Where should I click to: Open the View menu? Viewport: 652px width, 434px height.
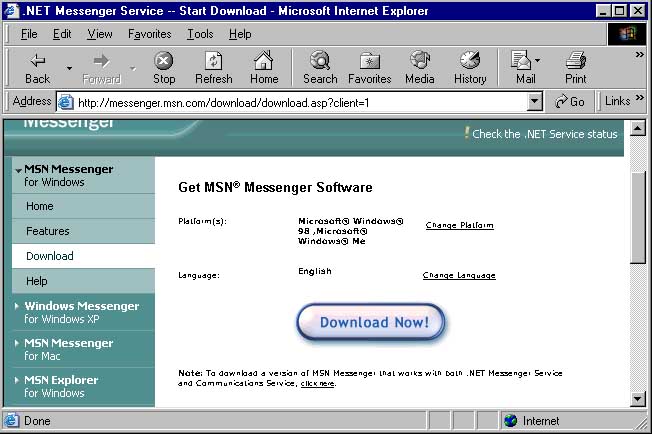pos(99,34)
